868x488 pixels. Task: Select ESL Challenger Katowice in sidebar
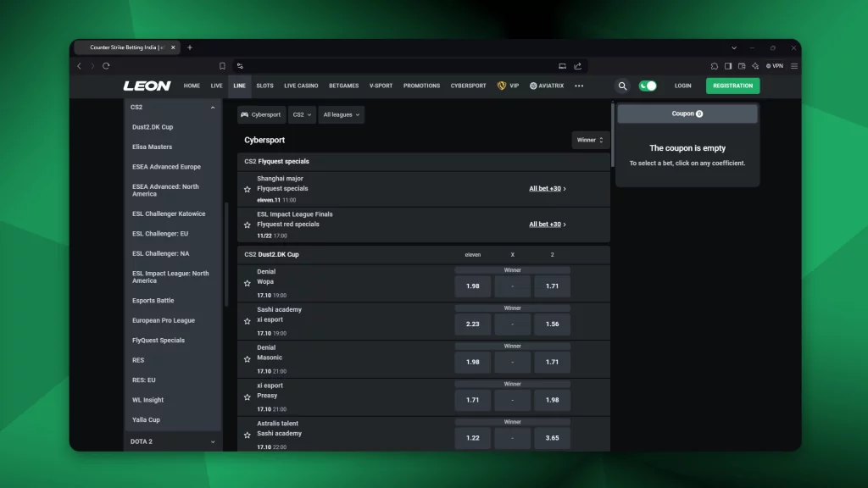169,213
